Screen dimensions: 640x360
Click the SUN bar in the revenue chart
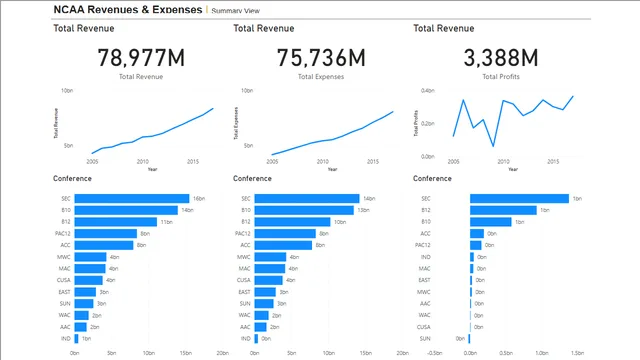84,304
